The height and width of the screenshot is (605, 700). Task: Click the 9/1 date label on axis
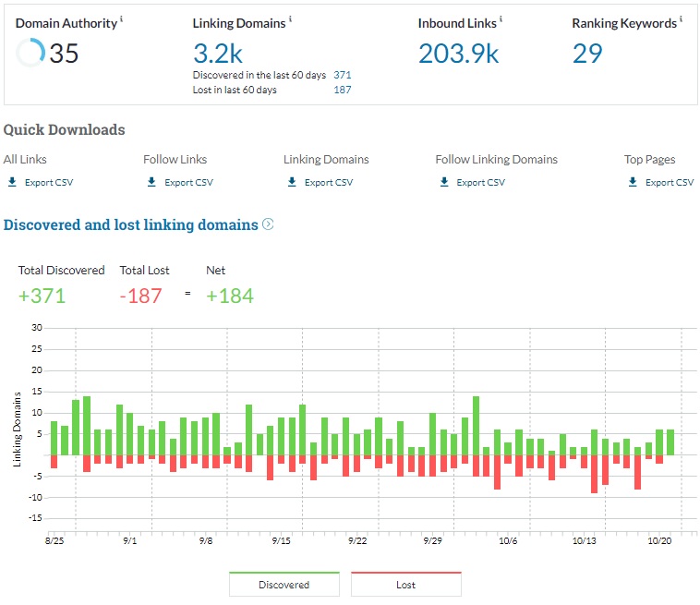pyautogui.click(x=130, y=540)
